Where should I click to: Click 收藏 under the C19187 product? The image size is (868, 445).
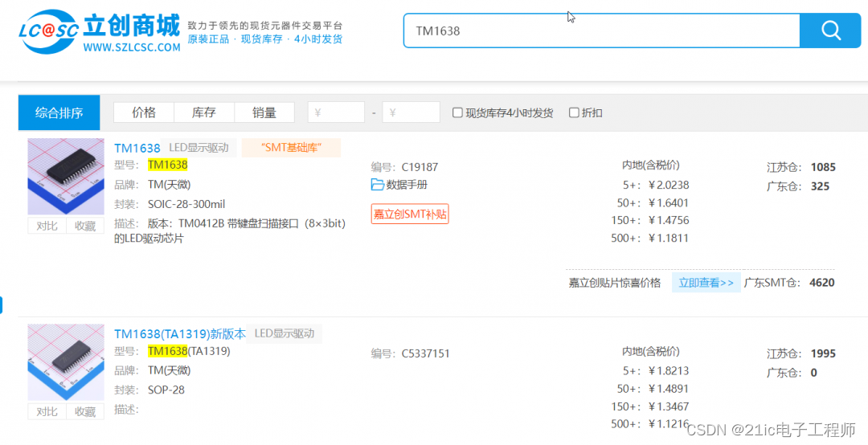click(85, 226)
